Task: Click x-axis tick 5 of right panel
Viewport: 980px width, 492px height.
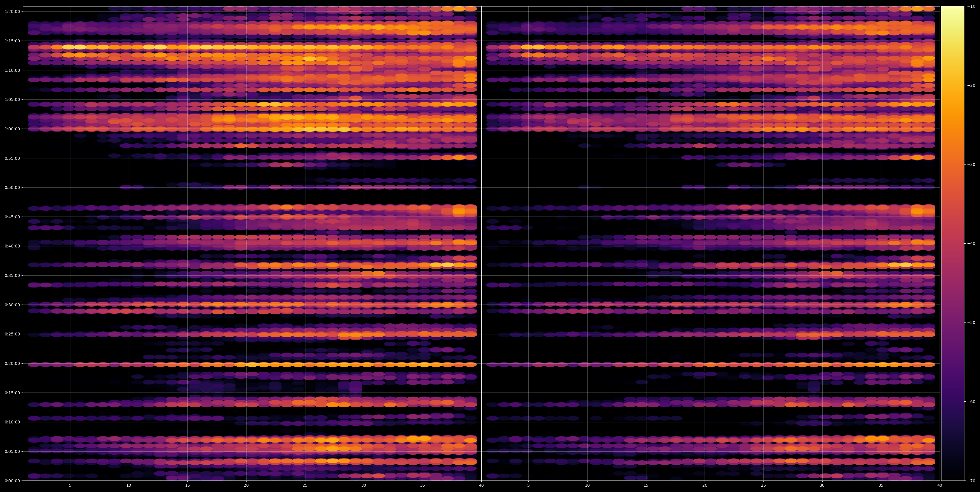Action: click(x=528, y=485)
